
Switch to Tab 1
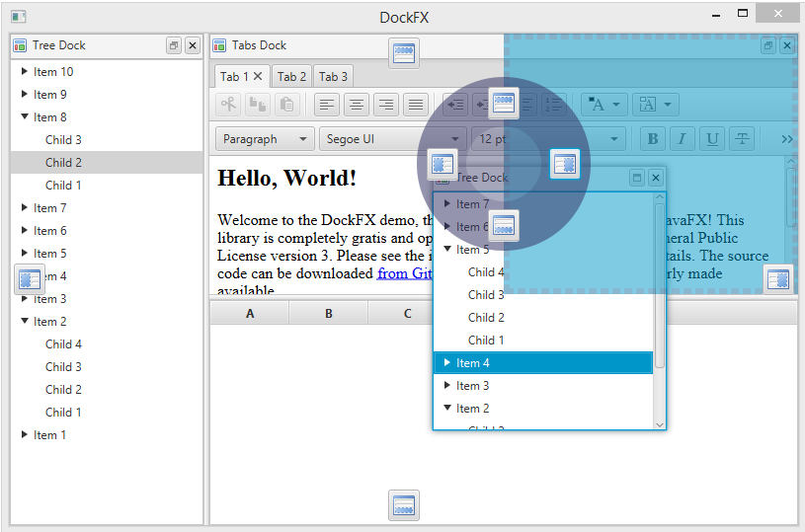235,77
